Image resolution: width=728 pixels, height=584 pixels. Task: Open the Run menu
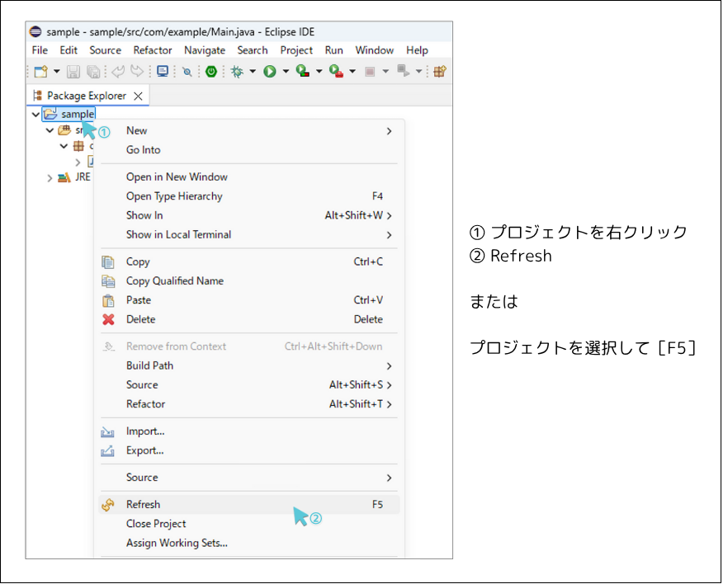click(333, 50)
